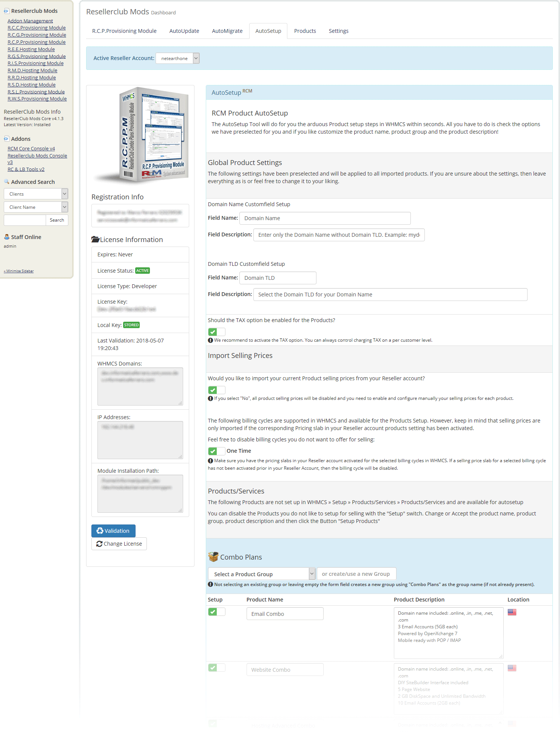Viewport: 560px width, 745px height.
Task: Click the Domain TLD field description input
Action: pyautogui.click(x=390, y=295)
